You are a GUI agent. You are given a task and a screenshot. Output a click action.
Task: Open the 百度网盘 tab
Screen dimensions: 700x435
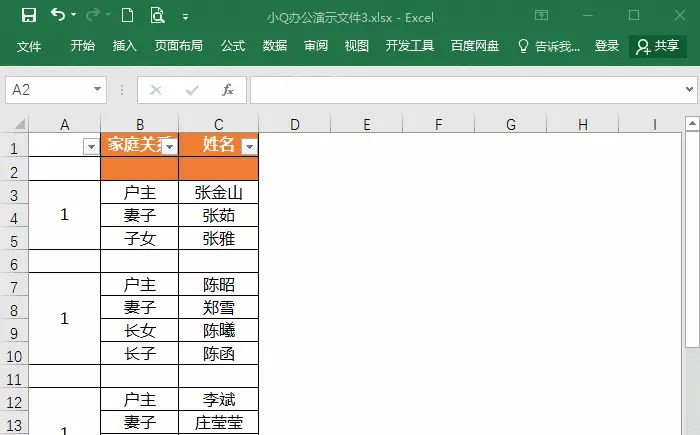coord(475,46)
